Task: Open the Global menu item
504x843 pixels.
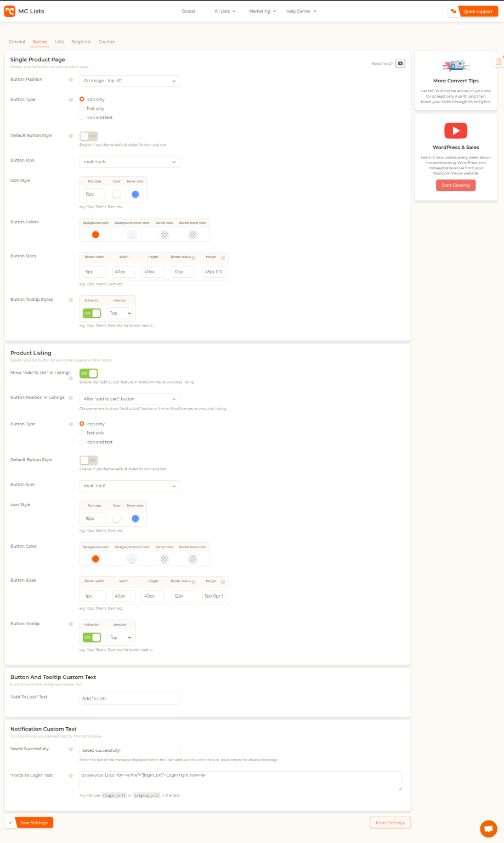Action: coord(188,11)
